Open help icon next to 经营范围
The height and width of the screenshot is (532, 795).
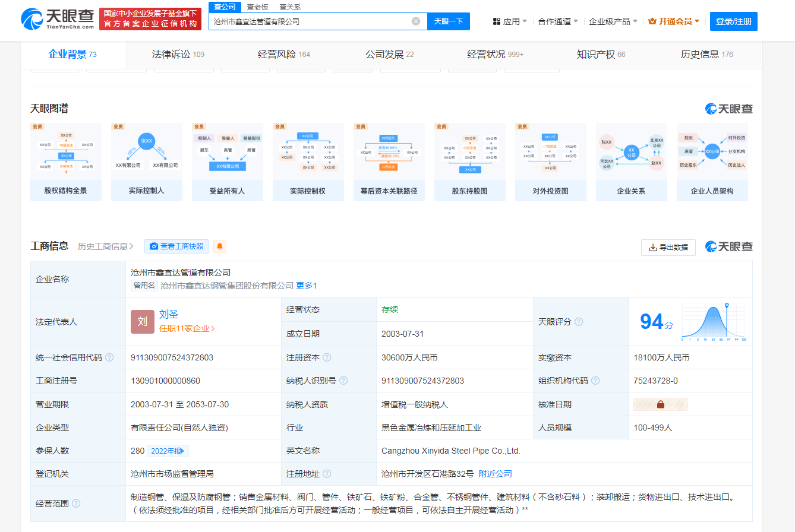(76, 503)
